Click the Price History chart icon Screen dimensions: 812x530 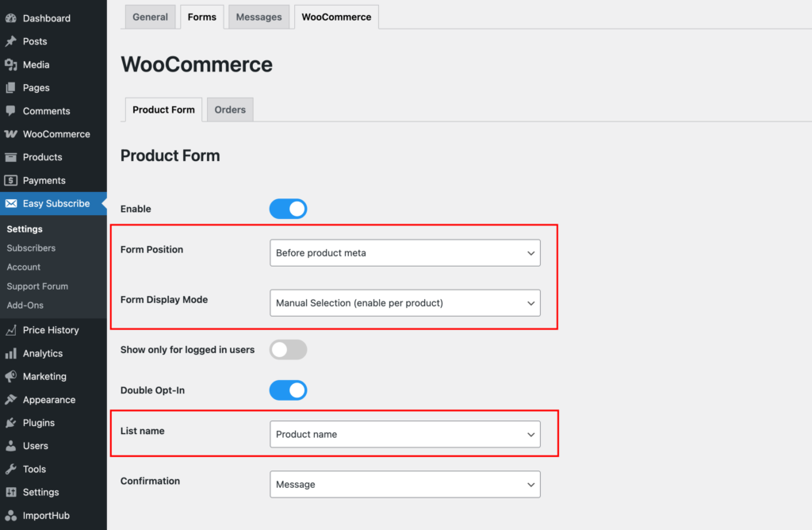pos(11,330)
